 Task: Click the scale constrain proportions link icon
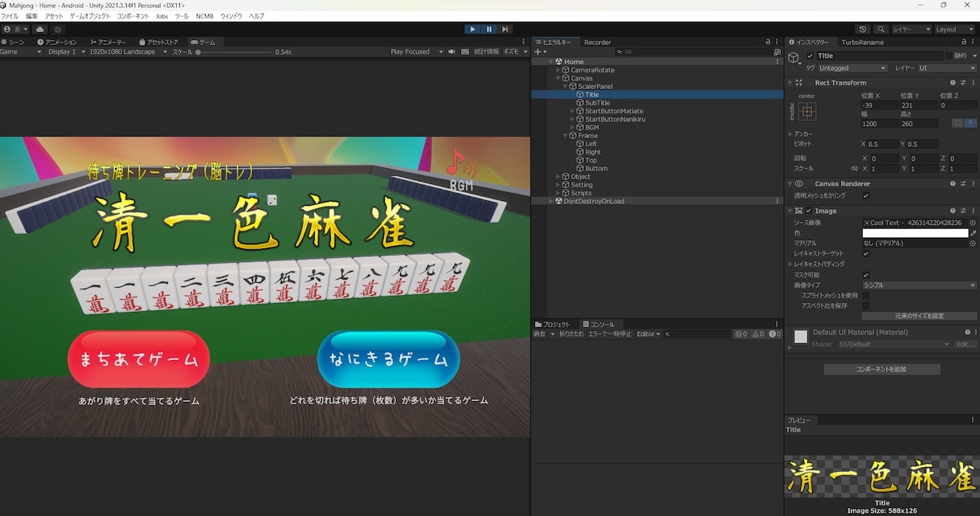click(854, 169)
